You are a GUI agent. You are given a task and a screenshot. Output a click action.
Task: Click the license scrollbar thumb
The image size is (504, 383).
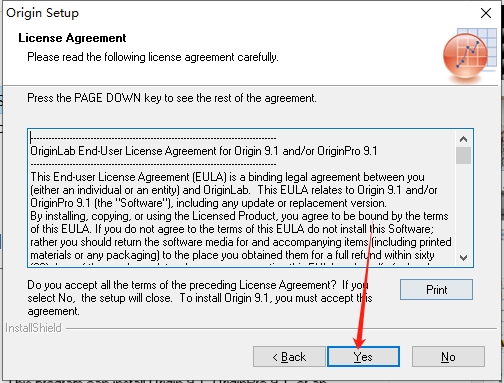[463, 155]
